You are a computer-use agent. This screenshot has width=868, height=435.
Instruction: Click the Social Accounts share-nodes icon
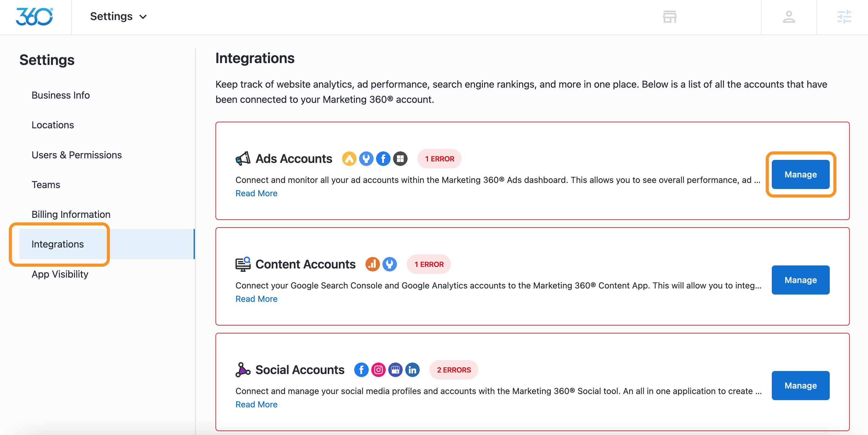coord(242,370)
